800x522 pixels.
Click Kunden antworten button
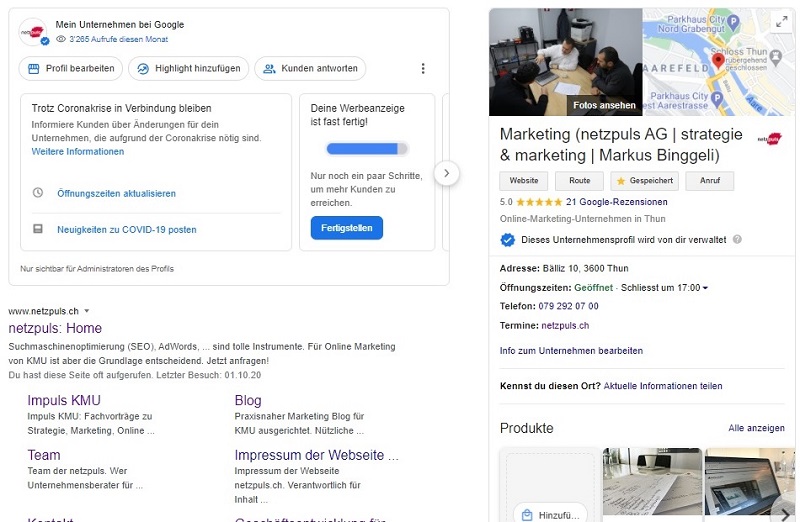coord(310,68)
